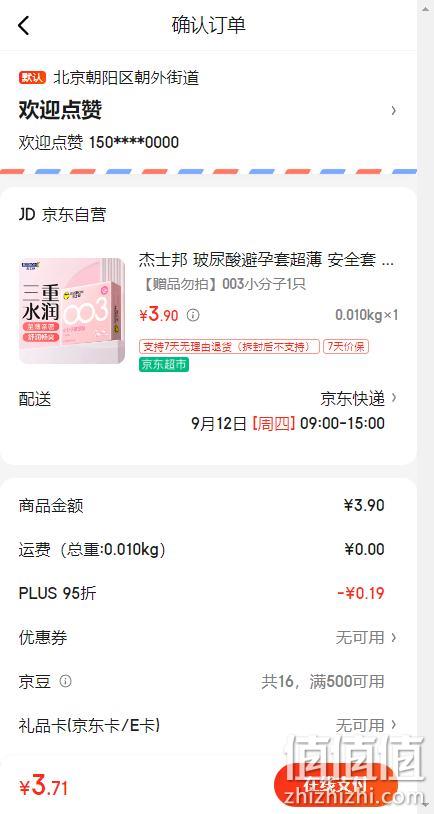Viewport: 434px width, 814px height.
Task: Select the 9月12日 delivery time slot
Action: (x=288, y=423)
